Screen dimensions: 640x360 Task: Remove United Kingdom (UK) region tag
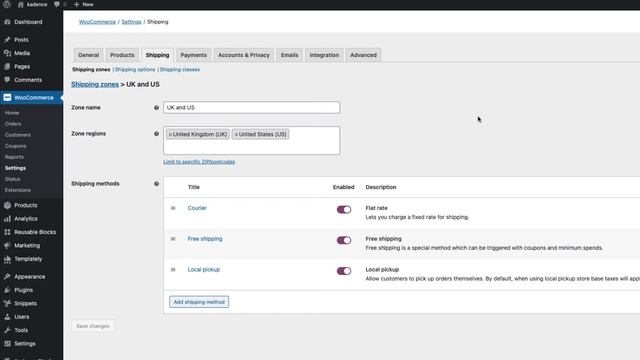tap(170, 134)
